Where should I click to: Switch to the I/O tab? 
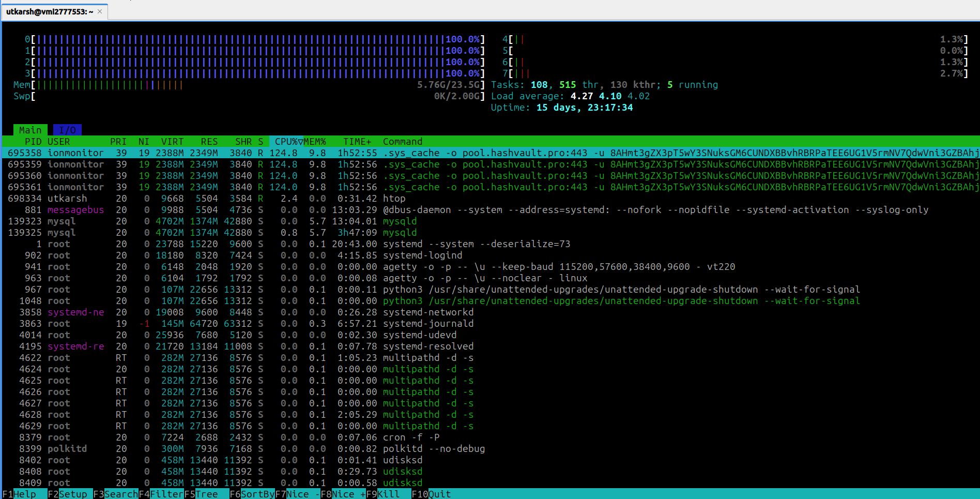point(67,130)
